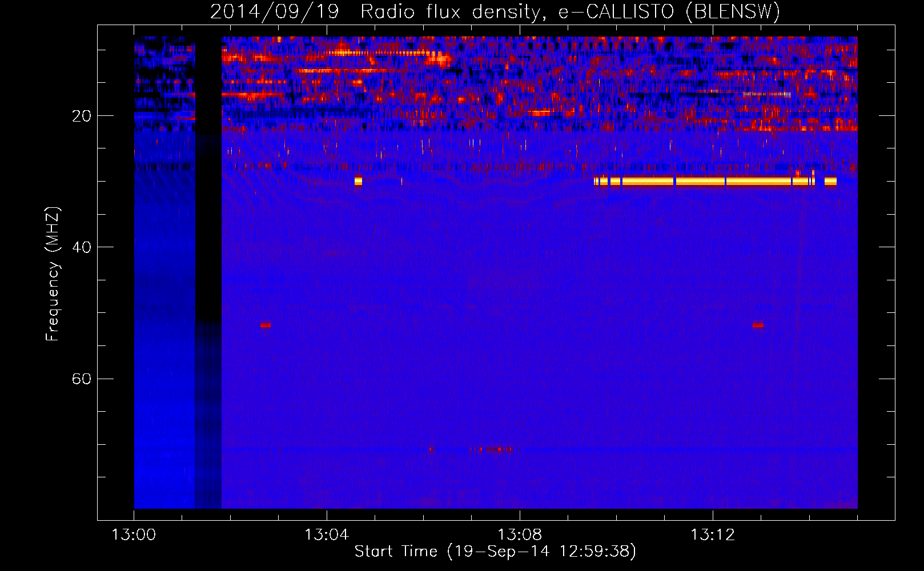Click the date "2014/09/19" in the title
This screenshot has width=924, height=571.
point(275,12)
